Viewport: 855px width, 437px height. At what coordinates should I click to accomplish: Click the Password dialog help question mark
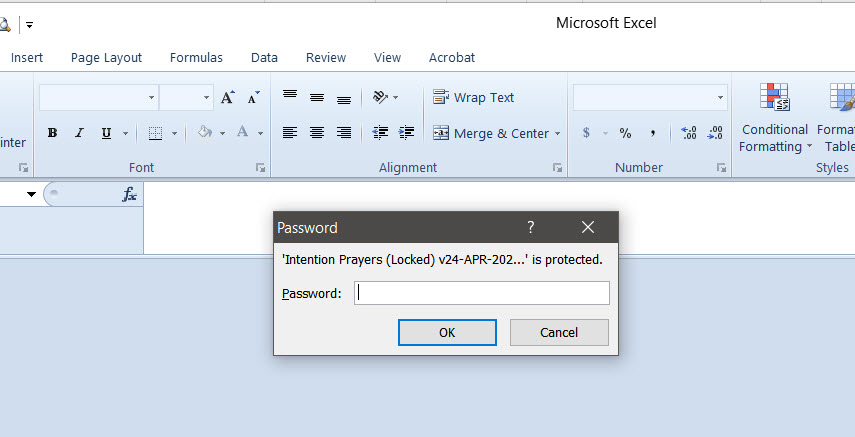(531, 227)
